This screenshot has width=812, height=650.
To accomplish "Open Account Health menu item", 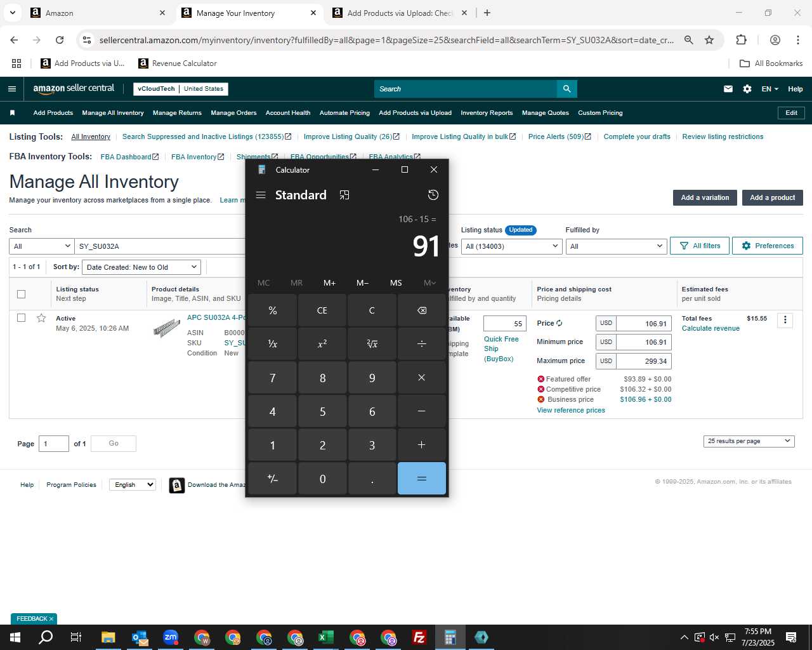I will (x=288, y=113).
